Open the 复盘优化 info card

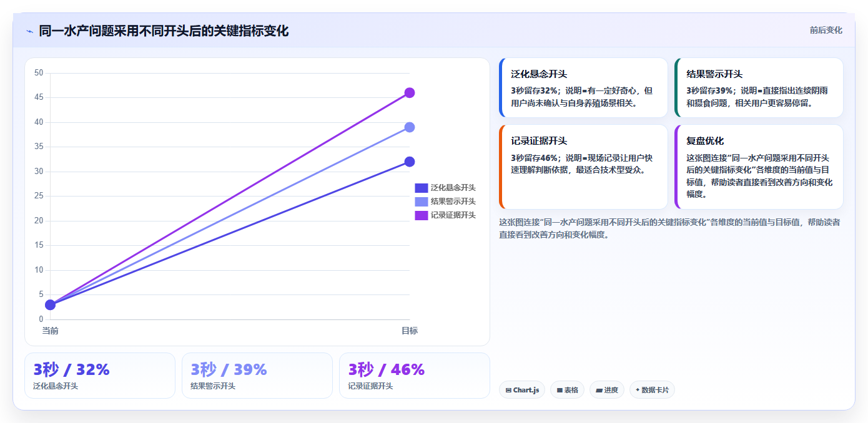[759, 167]
